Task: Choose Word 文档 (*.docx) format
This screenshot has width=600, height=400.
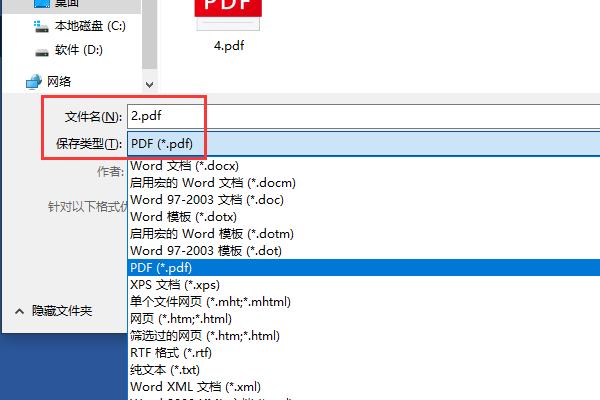Action: [x=185, y=165]
